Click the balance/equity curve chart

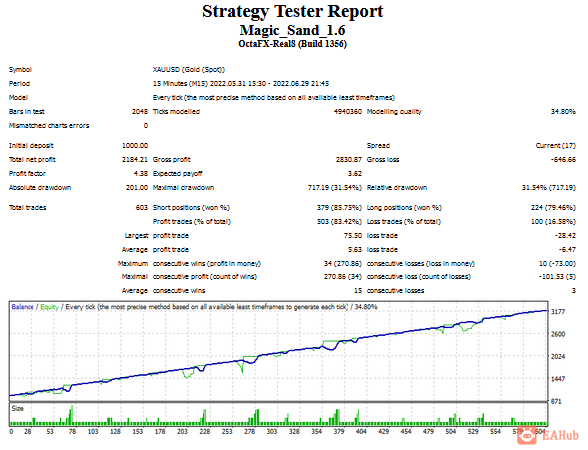pos(278,351)
